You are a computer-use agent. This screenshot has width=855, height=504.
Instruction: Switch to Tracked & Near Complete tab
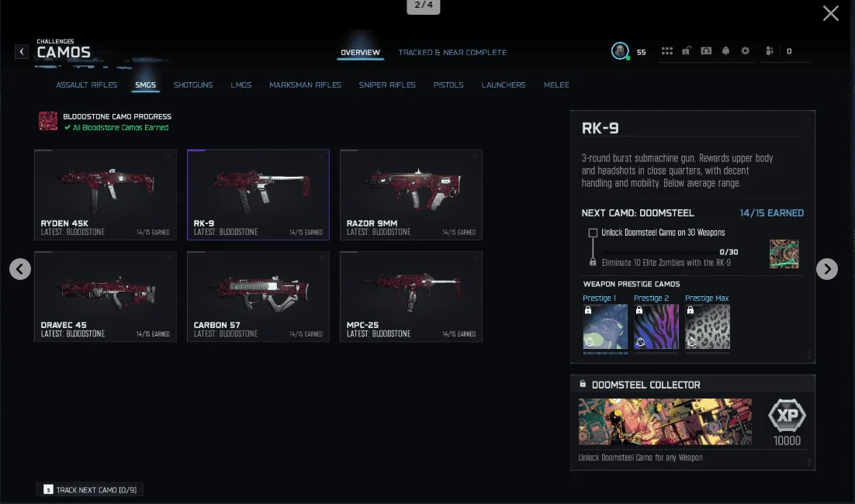coord(452,52)
